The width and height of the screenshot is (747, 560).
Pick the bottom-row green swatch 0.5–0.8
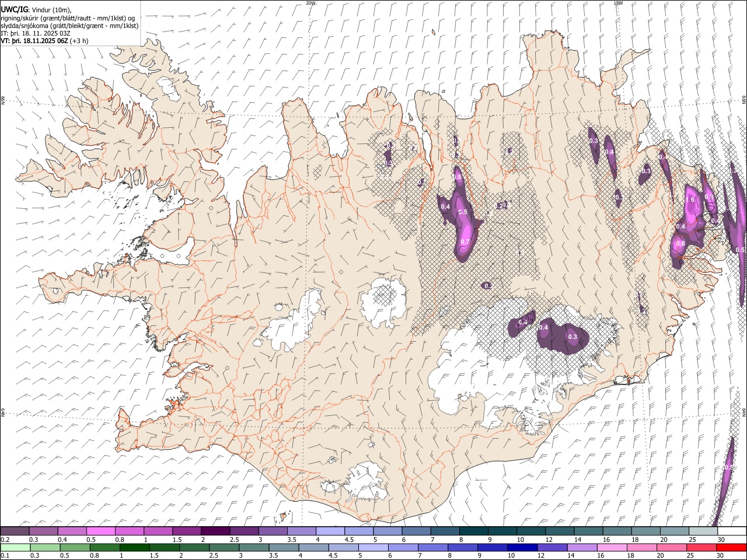coord(75,547)
